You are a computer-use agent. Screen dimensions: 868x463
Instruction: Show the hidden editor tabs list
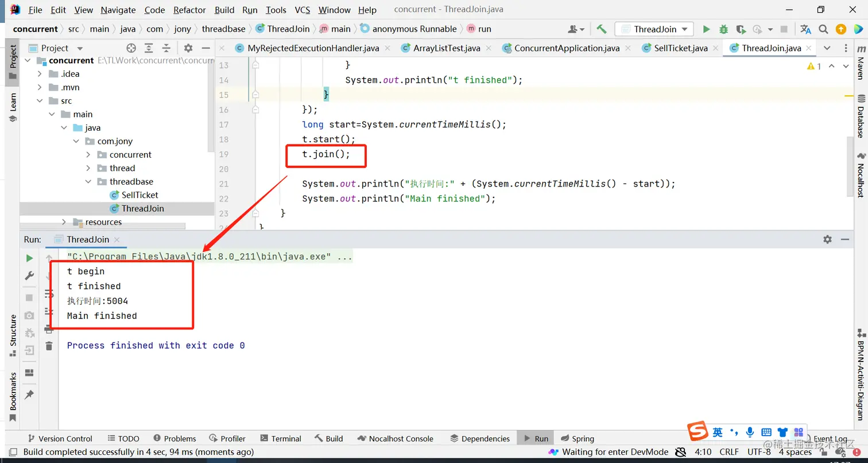pyautogui.click(x=827, y=48)
